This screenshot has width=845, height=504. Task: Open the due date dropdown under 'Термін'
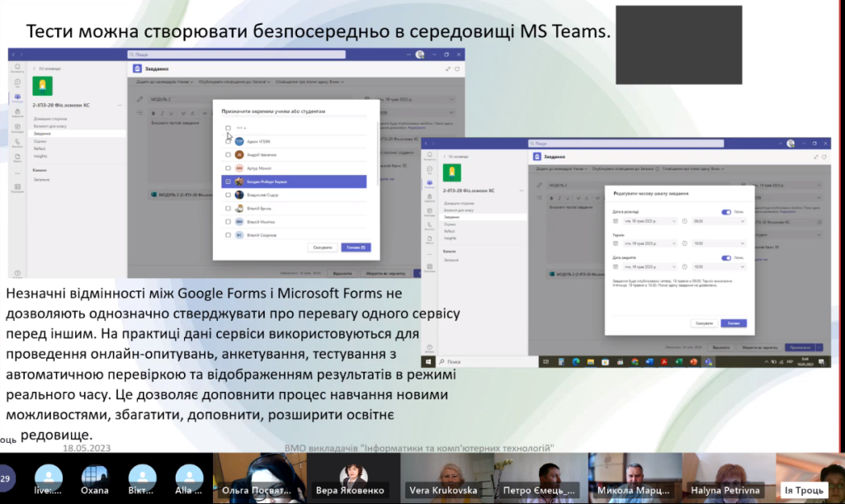point(649,243)
